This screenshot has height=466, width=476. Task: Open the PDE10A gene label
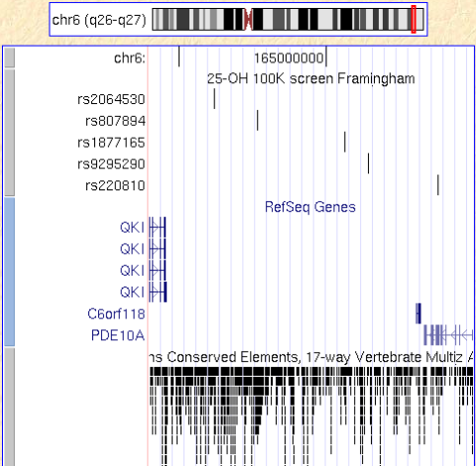(118, 335)
